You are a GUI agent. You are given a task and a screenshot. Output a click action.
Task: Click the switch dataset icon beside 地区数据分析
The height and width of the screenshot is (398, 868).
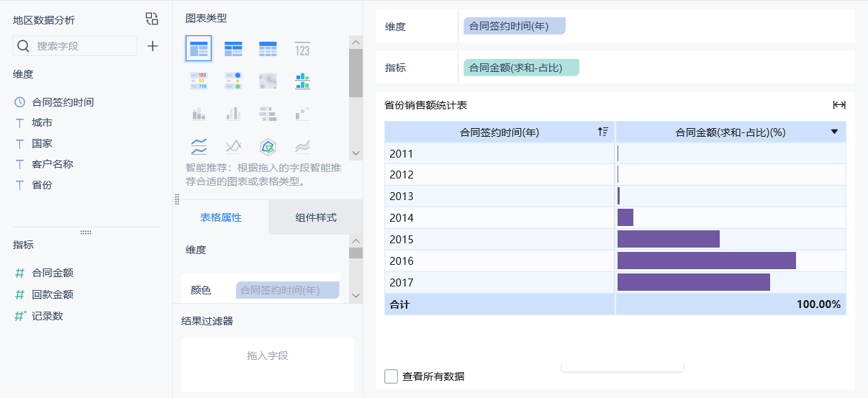(151, 19)
